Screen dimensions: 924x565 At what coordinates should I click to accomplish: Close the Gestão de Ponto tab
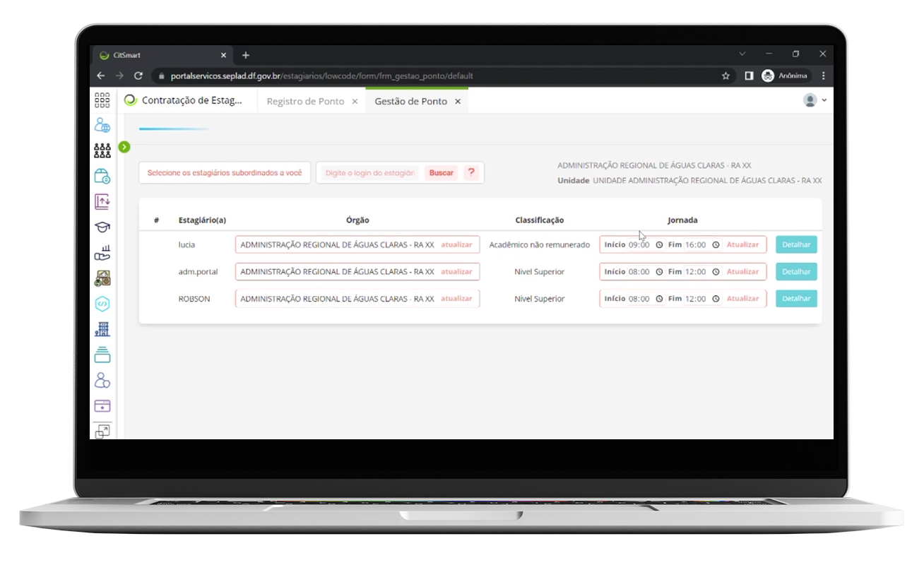pos(458,101)
